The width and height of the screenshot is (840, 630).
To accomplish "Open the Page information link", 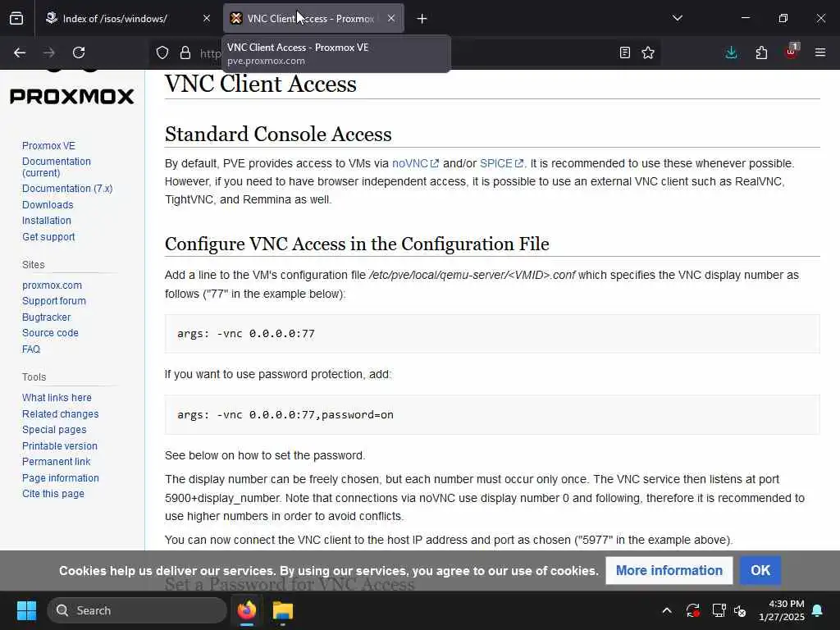I will (x=61, y=478).
